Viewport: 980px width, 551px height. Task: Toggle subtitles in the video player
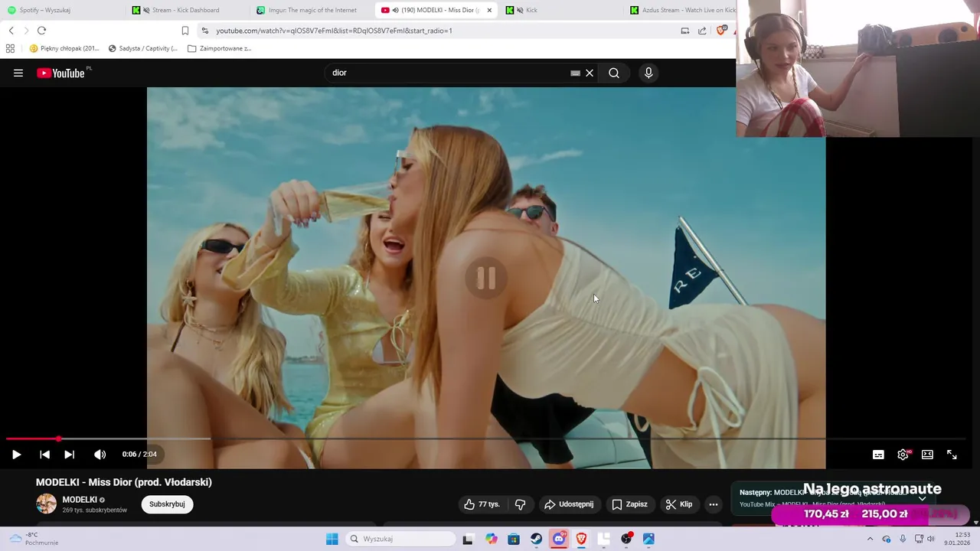point(878,455)
